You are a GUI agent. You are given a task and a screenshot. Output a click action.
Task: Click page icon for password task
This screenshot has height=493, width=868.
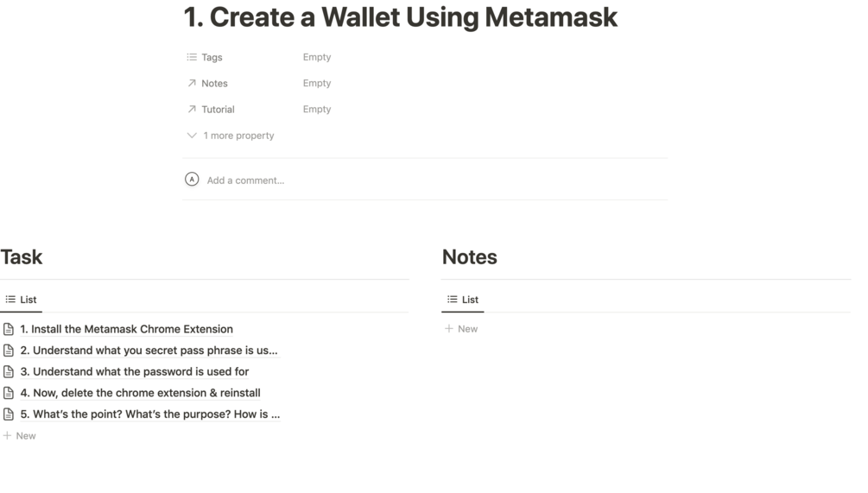pyautogui.click(x=9, y=372)
